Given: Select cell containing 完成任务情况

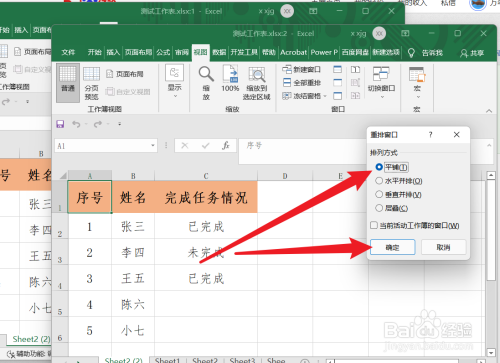Looking at the screenshot, I should click(x=206, y=197).
